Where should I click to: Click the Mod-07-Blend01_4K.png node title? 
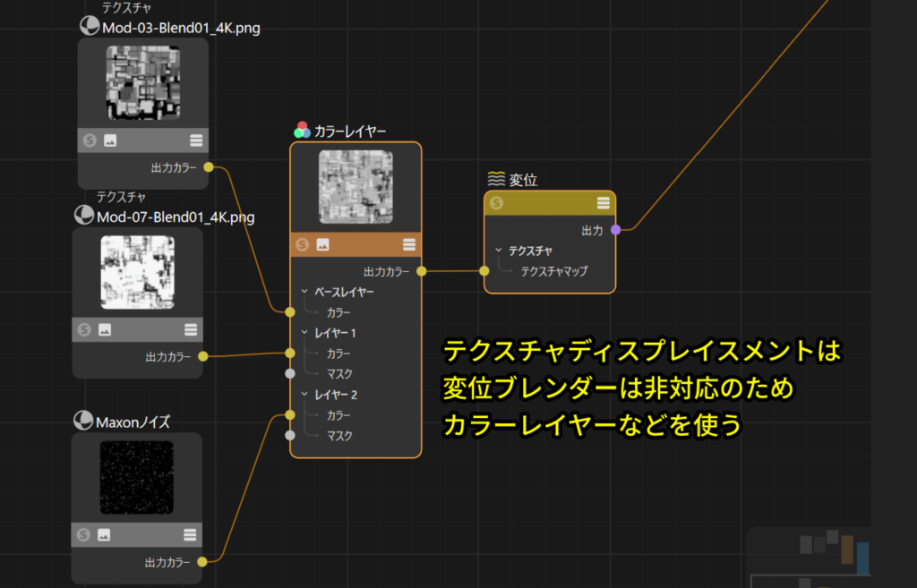coord(175,217)
